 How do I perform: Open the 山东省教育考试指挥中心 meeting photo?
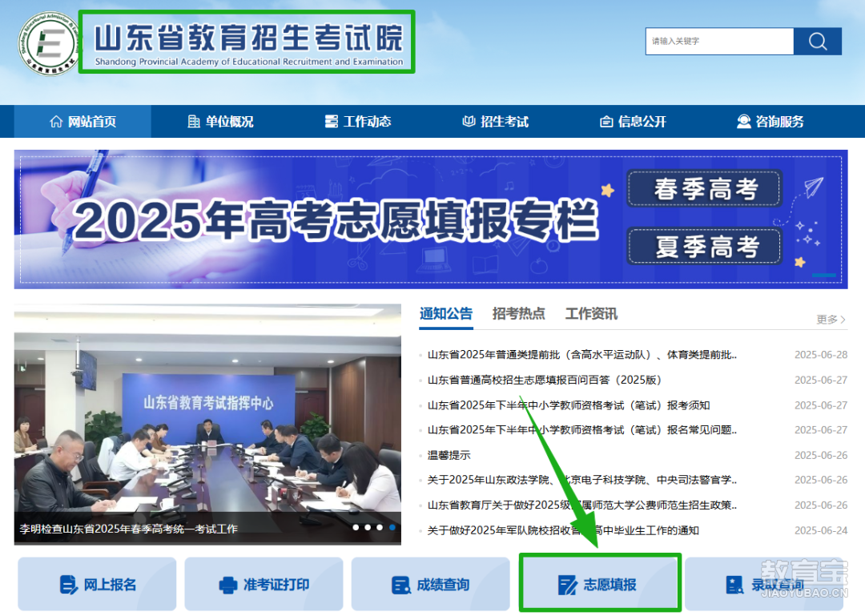click(x=208, y=424)
